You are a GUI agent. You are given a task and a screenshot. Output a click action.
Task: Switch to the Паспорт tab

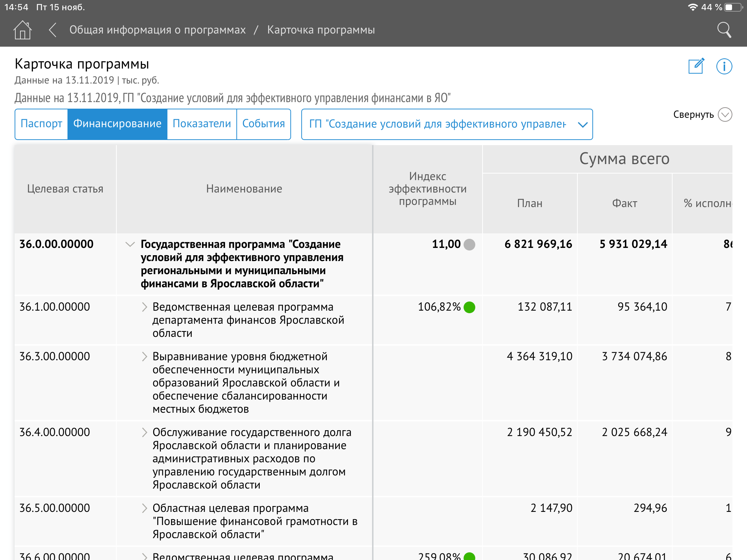(41, 124)
